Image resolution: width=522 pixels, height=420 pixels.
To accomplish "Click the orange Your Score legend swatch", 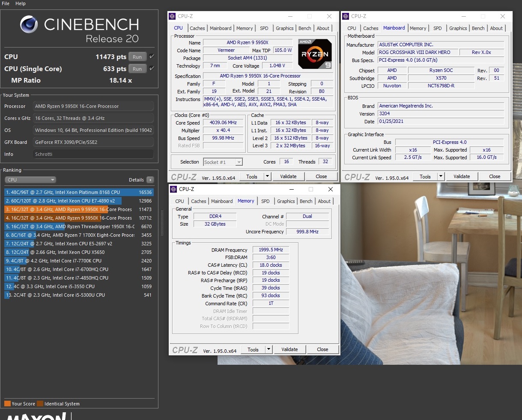I will pos(7,404).
